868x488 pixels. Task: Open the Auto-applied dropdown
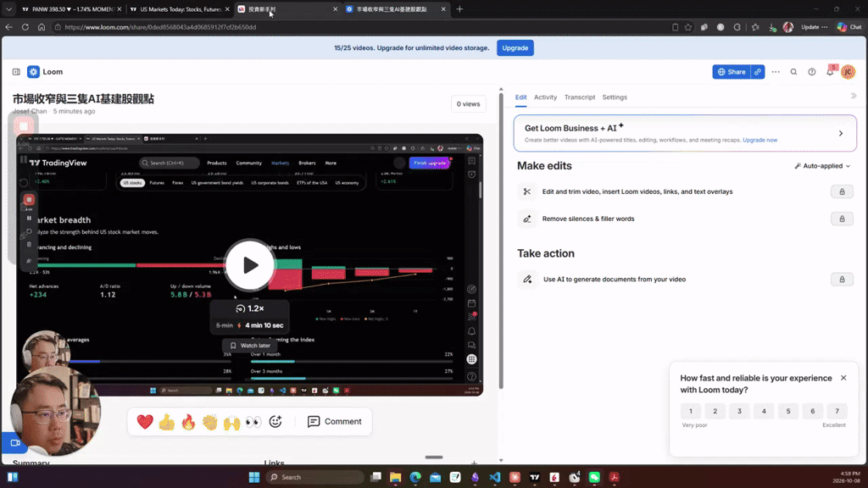point(822,166)
